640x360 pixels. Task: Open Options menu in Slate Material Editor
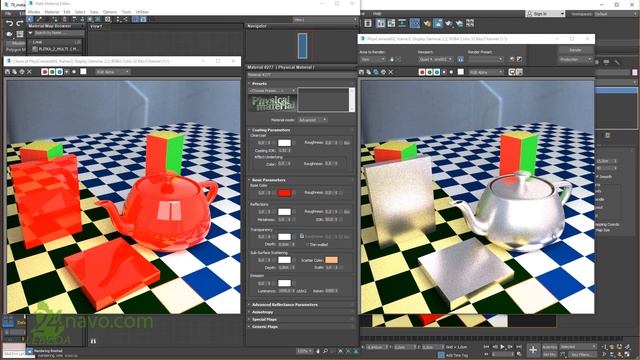(x=110, y=12)
